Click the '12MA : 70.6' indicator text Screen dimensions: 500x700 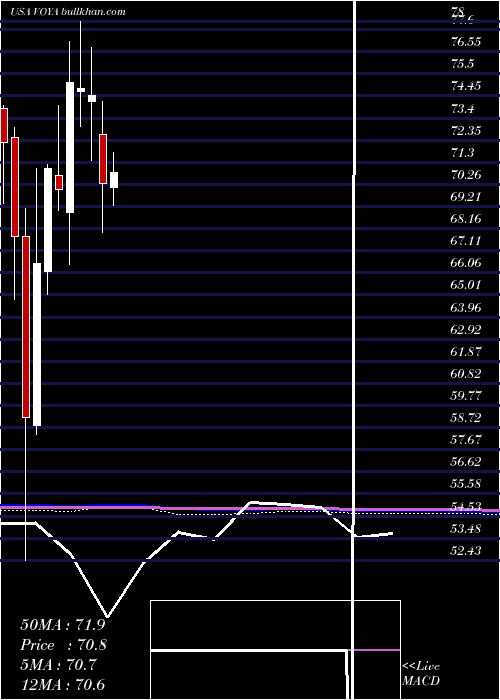pyautogui.click(x=63, y=685)
